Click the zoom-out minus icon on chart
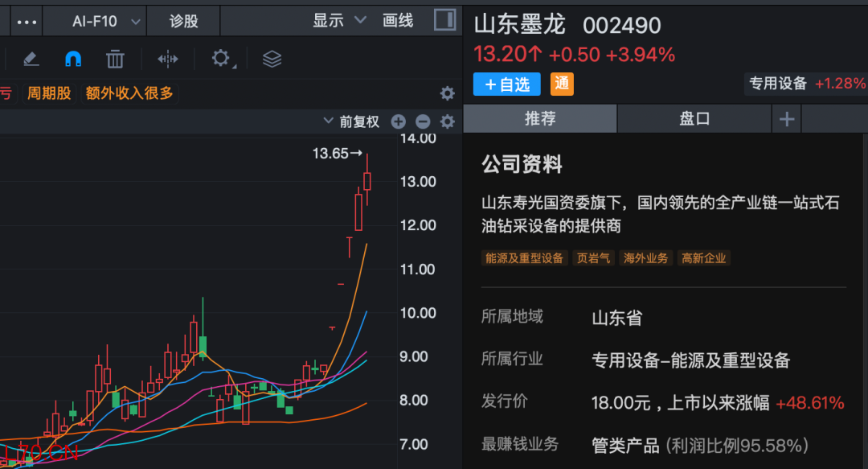 tap(423, 121)
